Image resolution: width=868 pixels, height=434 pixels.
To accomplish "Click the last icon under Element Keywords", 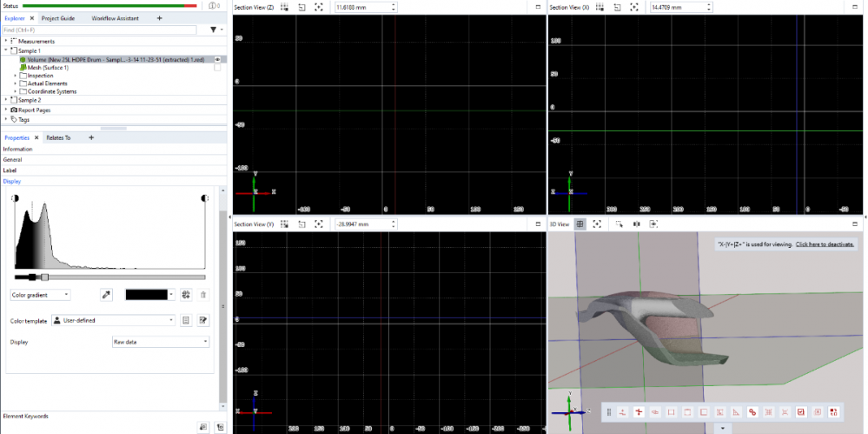I will [x=220, y=426].
